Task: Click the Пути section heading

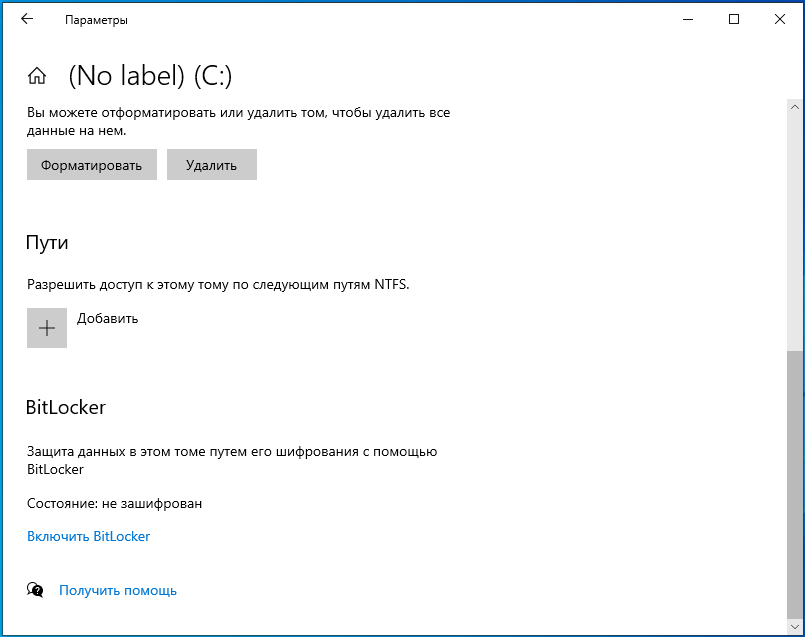Action: coord(47,242)
